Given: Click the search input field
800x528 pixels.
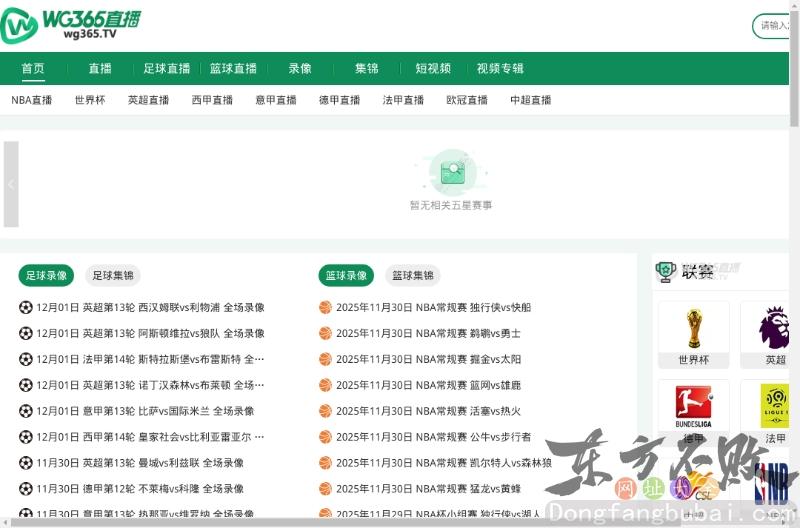Looking at the screenshot, I should point(771,26).
